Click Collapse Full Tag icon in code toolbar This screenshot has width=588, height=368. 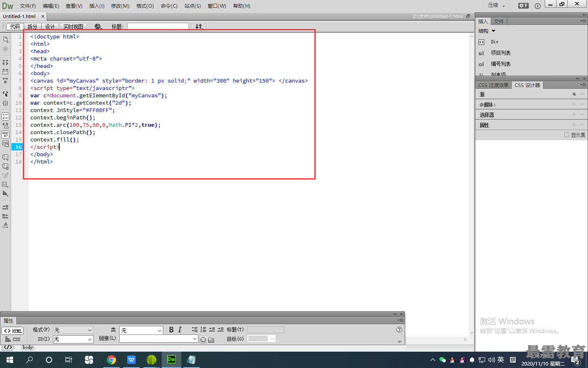coord(5,63)
